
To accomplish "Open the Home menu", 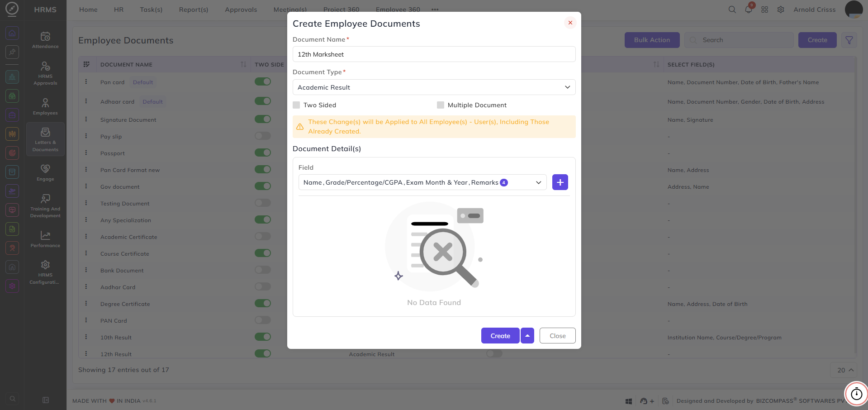I will pos(88,10).
